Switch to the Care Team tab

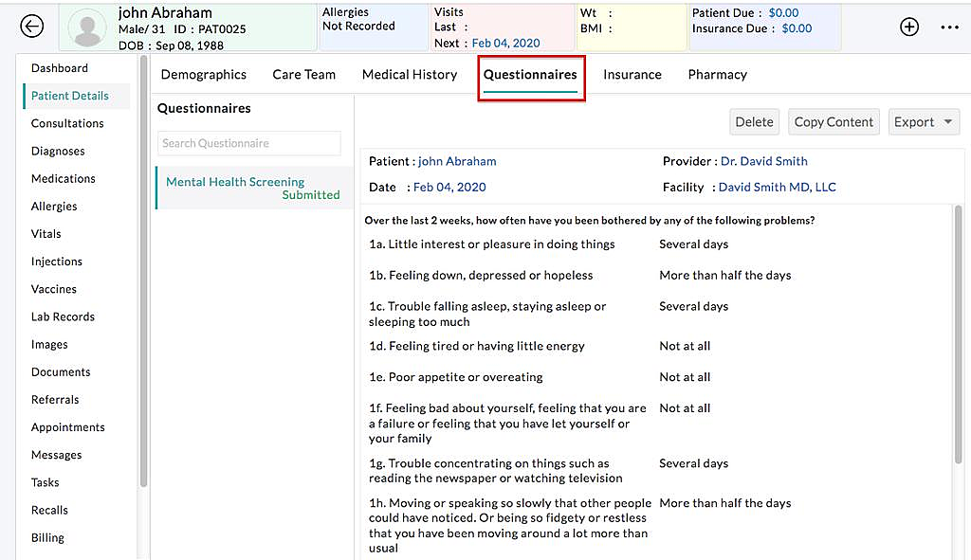pos(303,74)
